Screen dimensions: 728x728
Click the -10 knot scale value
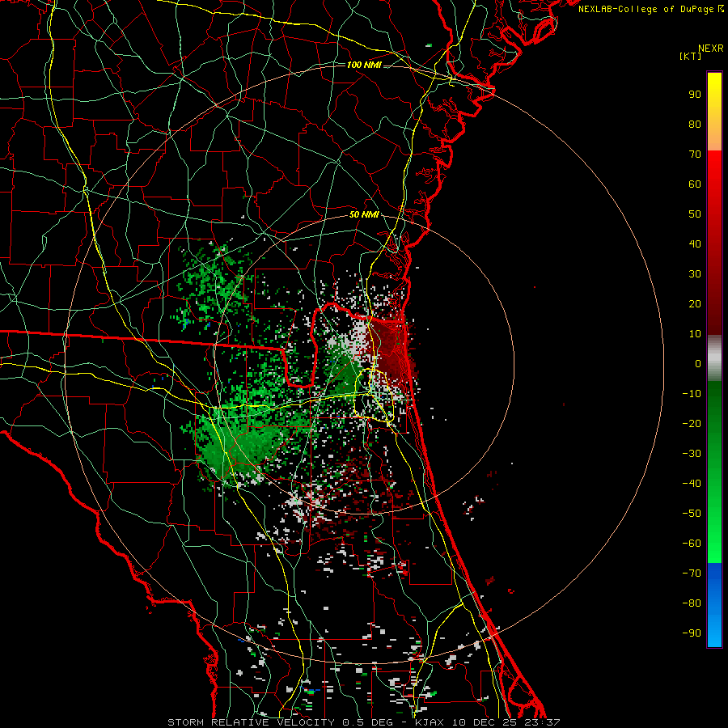pyautogui.click(x=692, y=394)
